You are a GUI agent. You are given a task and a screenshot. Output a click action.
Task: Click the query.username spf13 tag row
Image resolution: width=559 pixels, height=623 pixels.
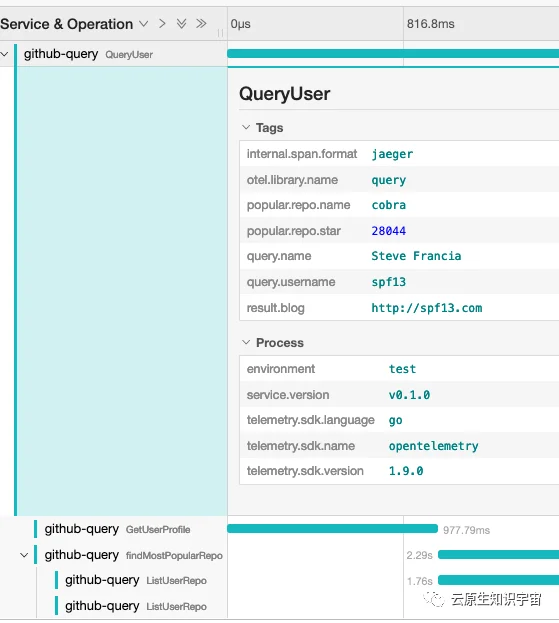(x=399, y=282)
